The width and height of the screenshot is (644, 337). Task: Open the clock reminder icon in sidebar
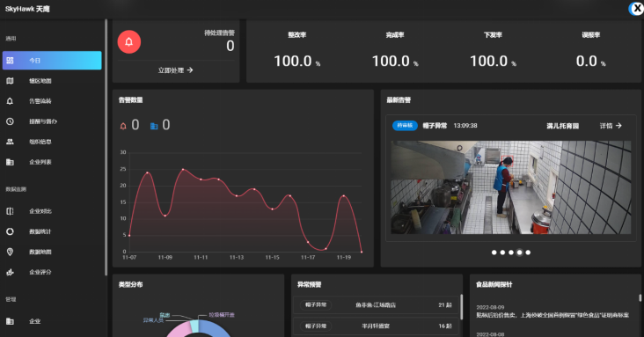tap(10, 121)
